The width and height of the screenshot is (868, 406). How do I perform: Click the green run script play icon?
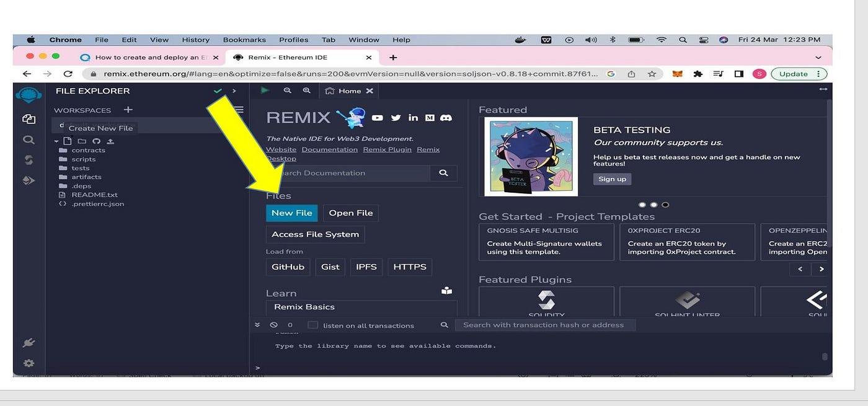[265, 90]
